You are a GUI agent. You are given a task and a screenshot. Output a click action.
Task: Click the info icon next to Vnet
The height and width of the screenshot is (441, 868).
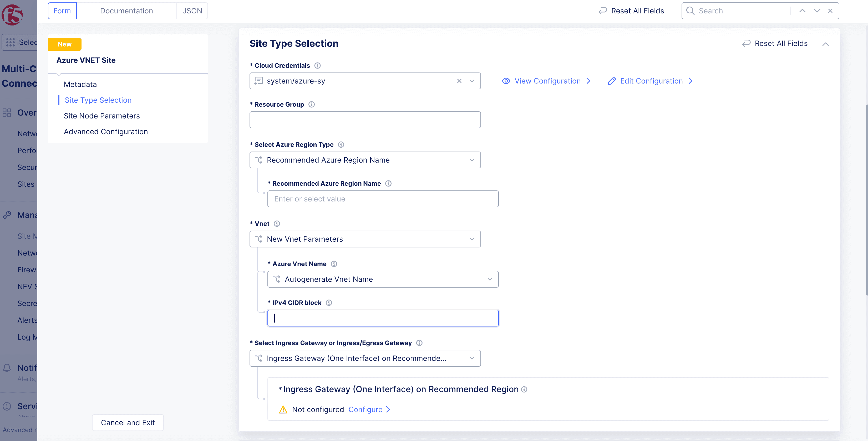(x=277, y=224)
